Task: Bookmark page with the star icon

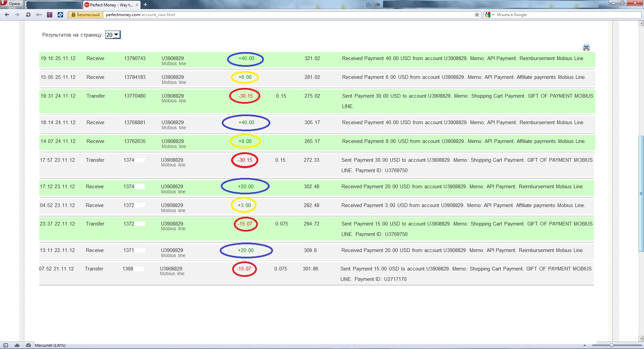Action: (477, 15)
